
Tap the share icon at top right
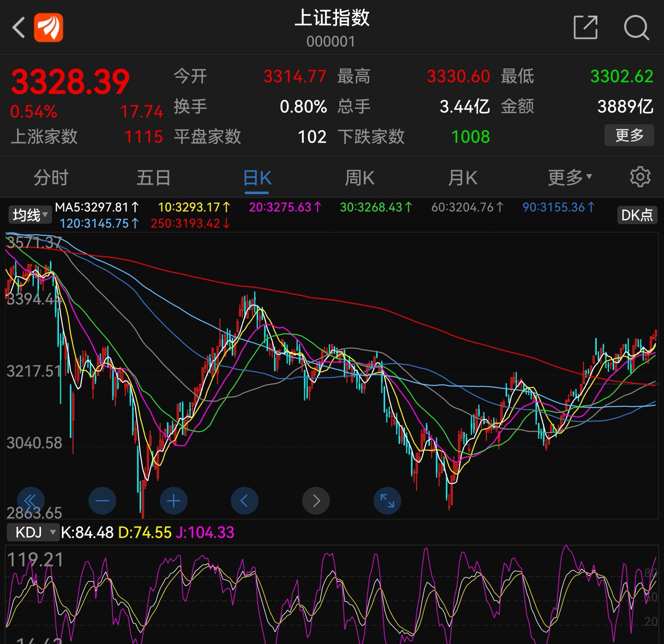pyautogui.click(x=585, y=28)
